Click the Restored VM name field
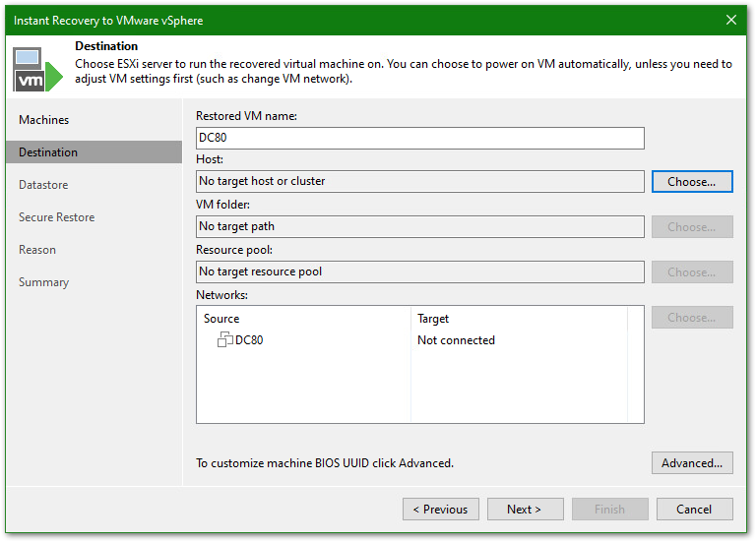Viewport: 756px width, 542px height. (x=419, y=139)
